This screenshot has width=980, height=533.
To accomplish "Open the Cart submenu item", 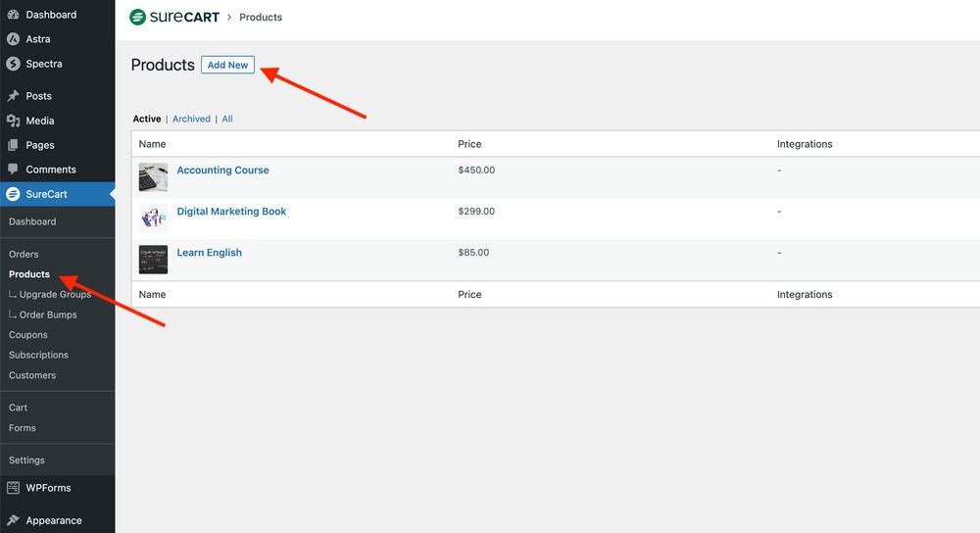I will click(x=18, y=408).
